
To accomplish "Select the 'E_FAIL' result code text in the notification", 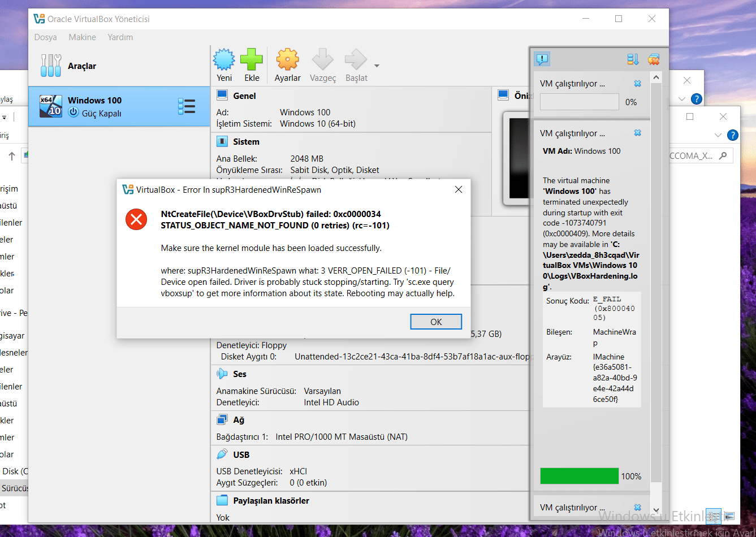I will (607, 299).
